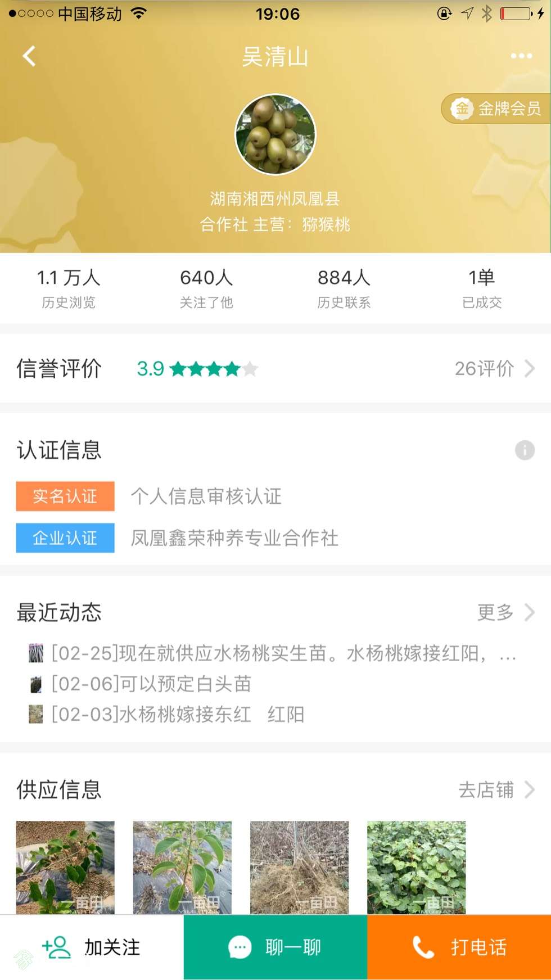This screenshot has height=980, width=551.
Task: Expand 更多 recent activity chevron
Action: [x=529, y=612]
